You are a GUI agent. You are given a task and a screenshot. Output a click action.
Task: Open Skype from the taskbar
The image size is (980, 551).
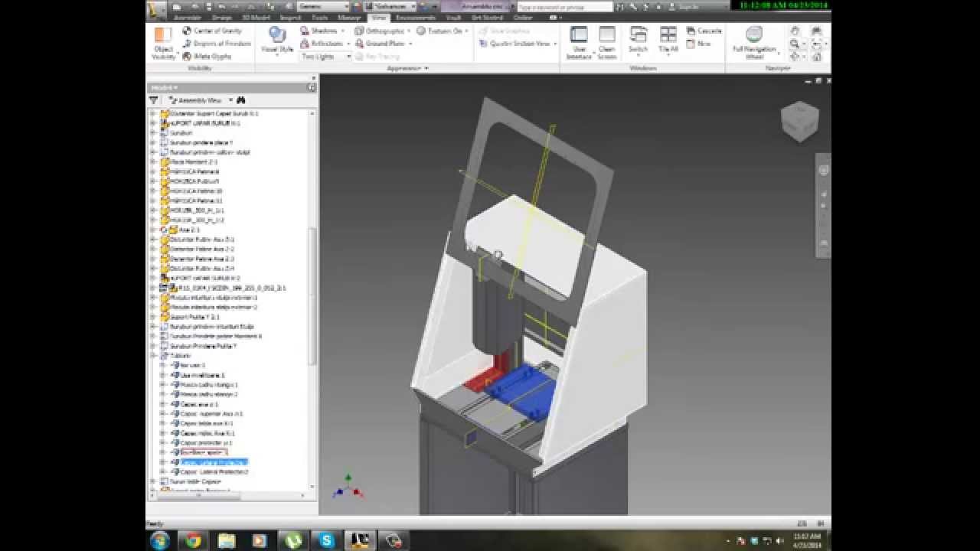[327, 540]
